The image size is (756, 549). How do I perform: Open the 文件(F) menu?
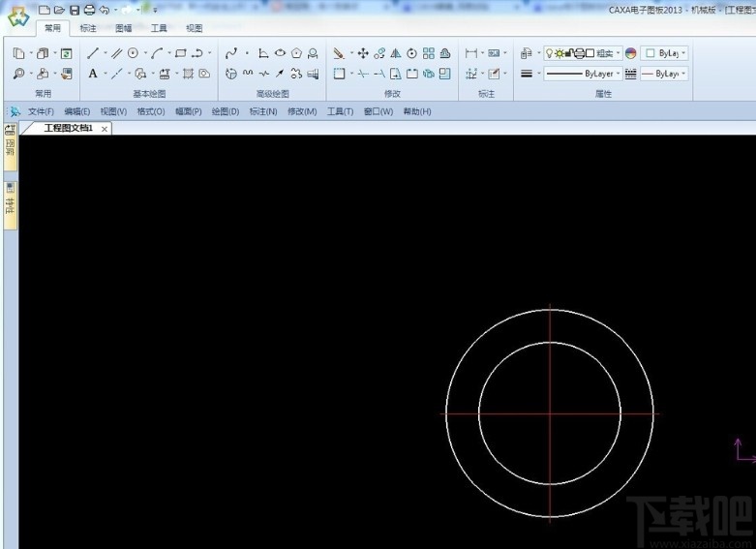pos(41,111)
